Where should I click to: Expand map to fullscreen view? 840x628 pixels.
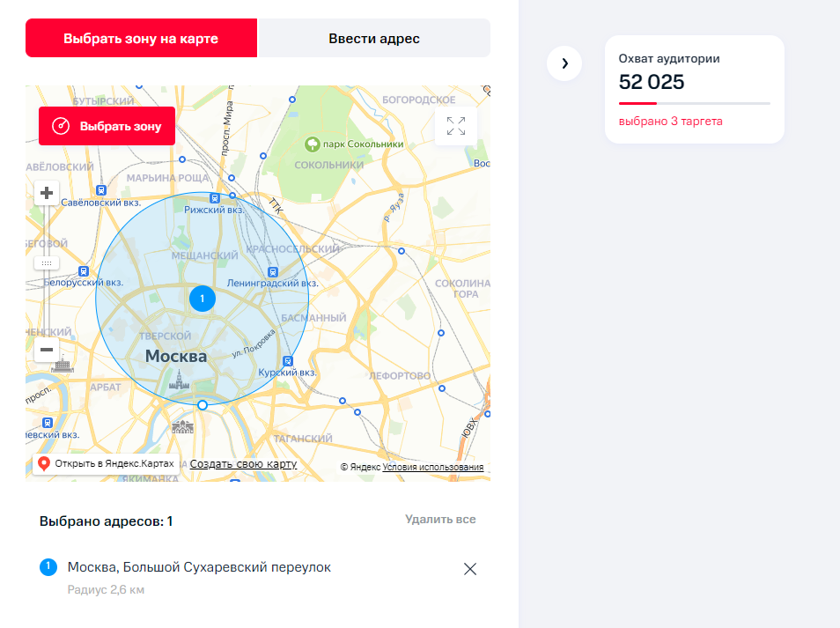coord(456,126)
